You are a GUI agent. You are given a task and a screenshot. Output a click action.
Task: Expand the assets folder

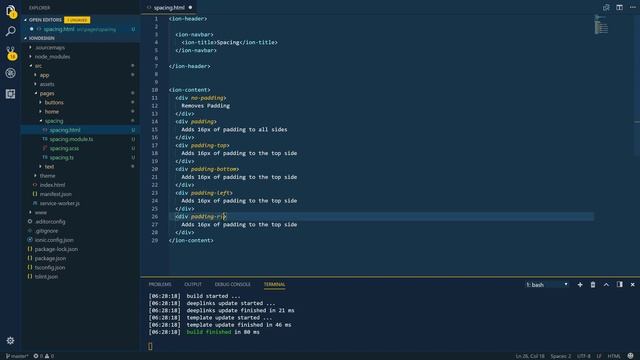[35, 84]
